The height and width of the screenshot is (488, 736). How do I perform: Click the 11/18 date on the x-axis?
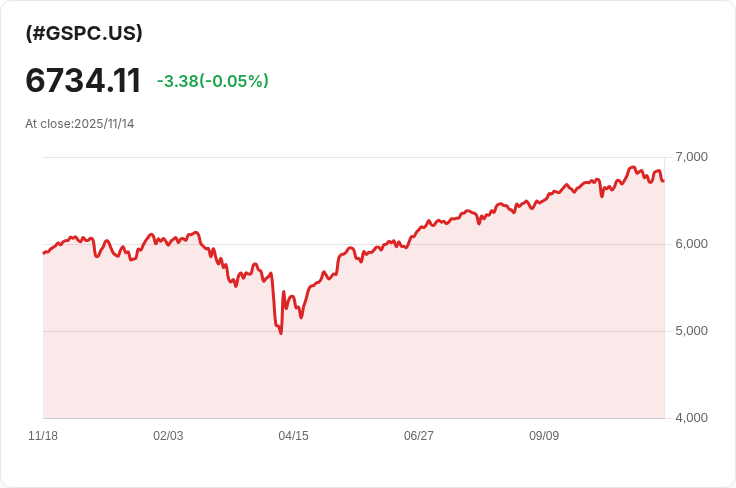43,436
